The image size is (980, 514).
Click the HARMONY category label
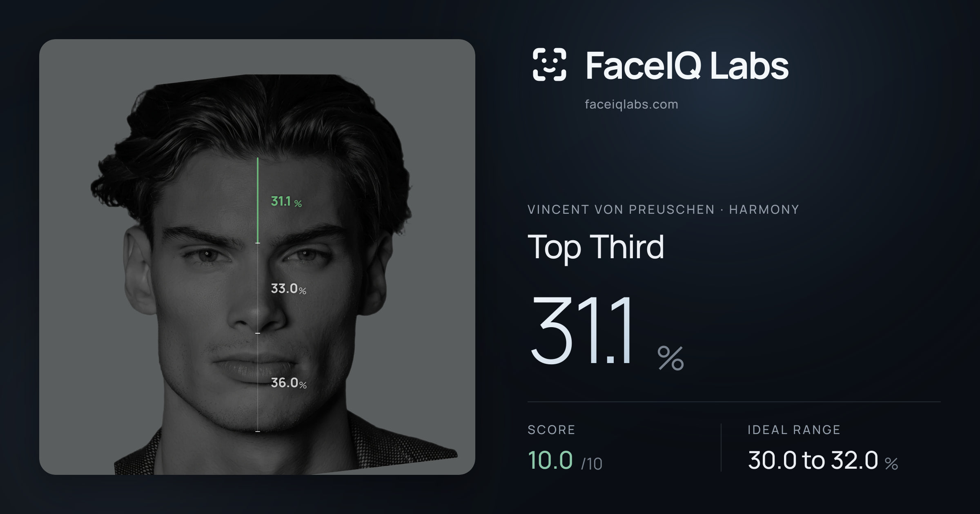coord(764,210)
